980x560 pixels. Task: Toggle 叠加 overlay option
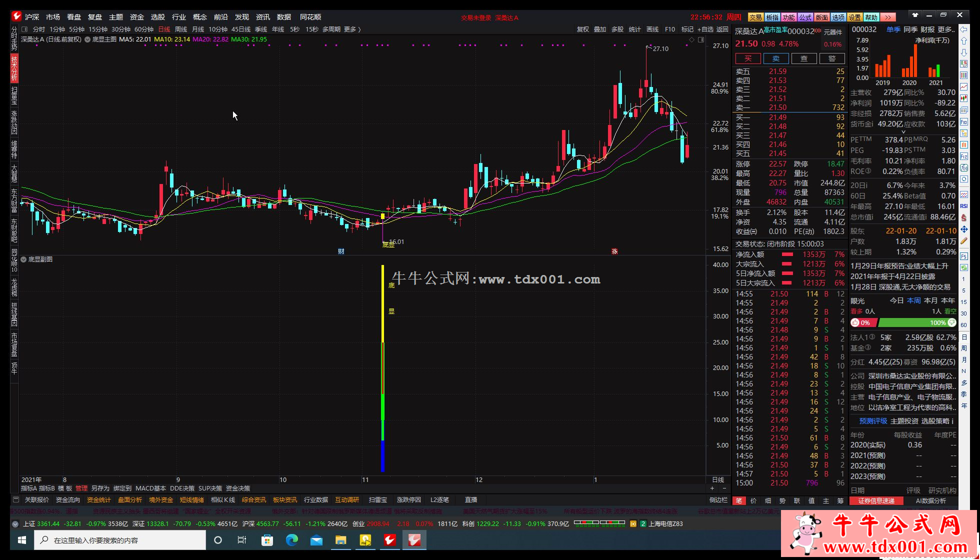click(600, 29)
